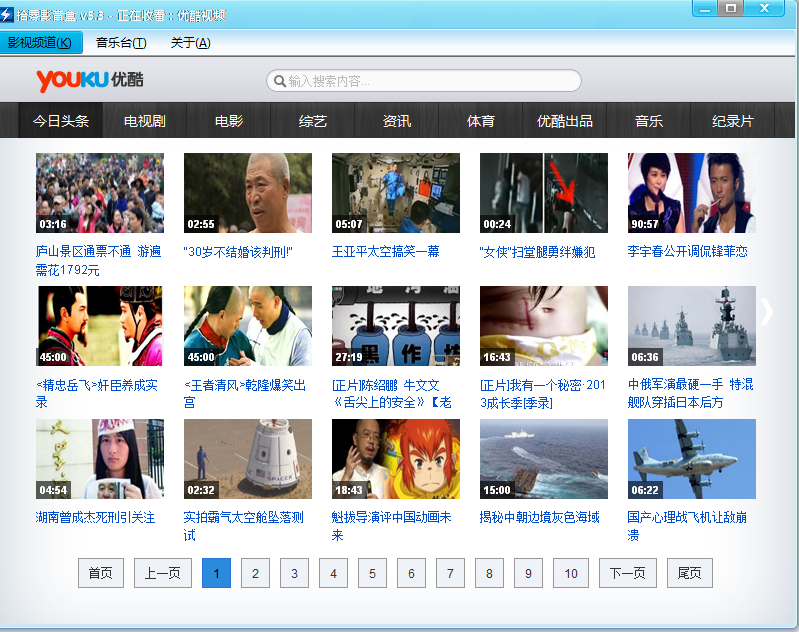The height and width of the screenshot is (632, 799).
Task: Click the Youku logo
Action: [x=89, y=80]
